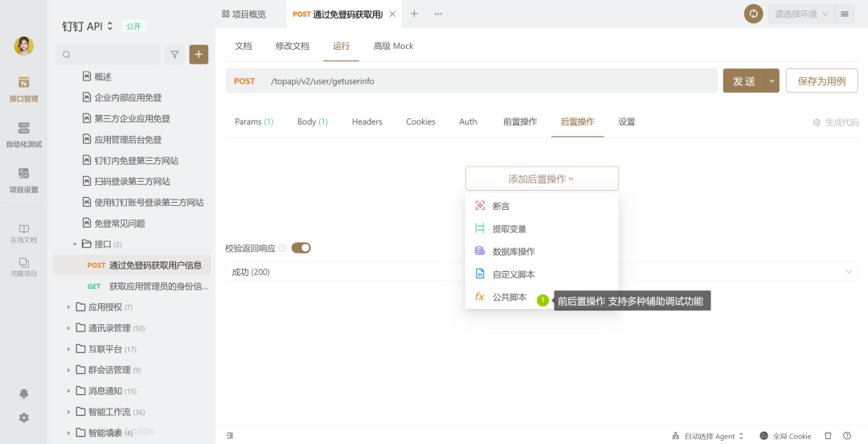Viewport: 868px width, 444px height.
Task: Open the 设置 tab
Action: [627, 122]
